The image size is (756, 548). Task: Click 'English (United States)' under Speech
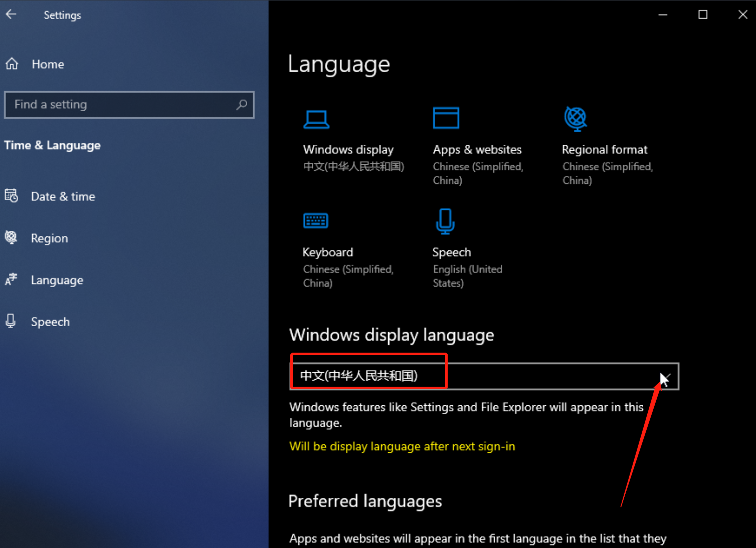(x=468, y=276)
